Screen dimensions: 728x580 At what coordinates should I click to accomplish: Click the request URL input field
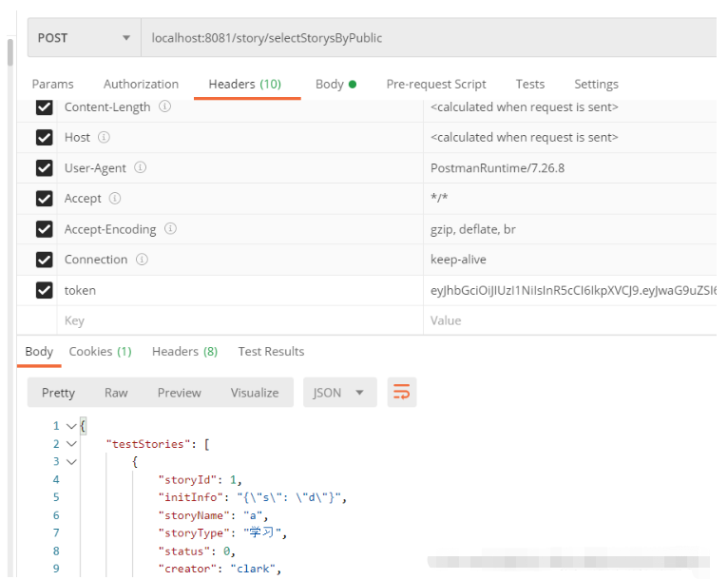[x=428, y=38]
